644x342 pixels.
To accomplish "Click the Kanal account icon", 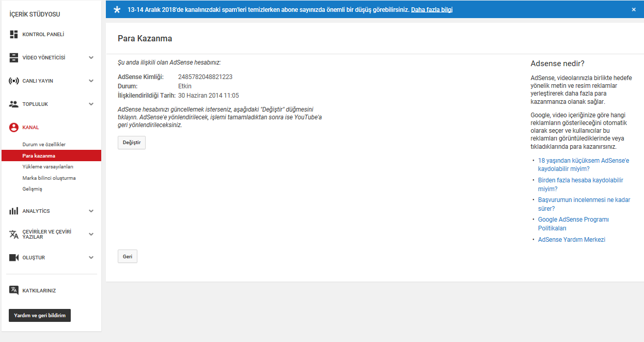I will pyautogui.click(x=14, y=128).
